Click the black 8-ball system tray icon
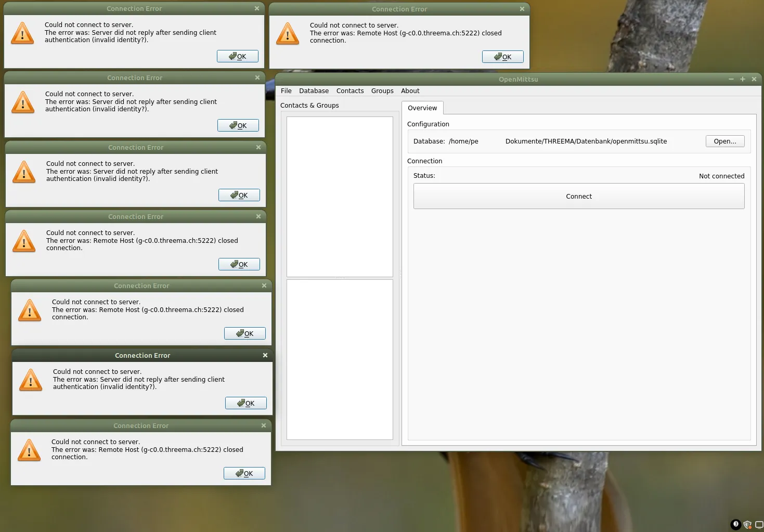This screenshot has width=764, height=532. click(x=735, y=524)
